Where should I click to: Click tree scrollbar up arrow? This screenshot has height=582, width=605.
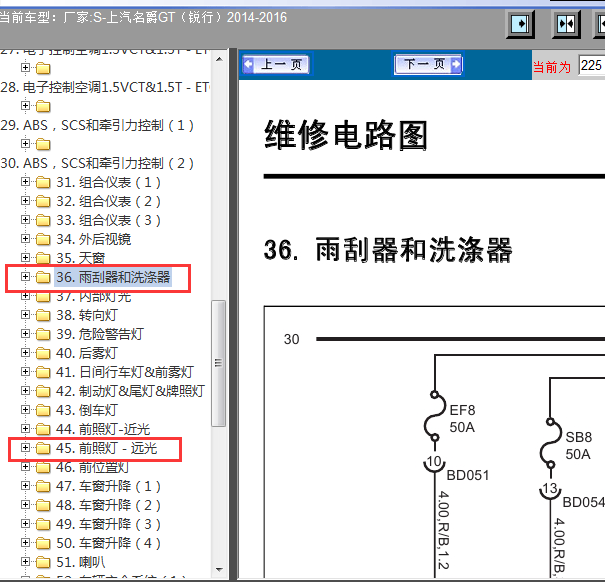click(x=219, y=59)
